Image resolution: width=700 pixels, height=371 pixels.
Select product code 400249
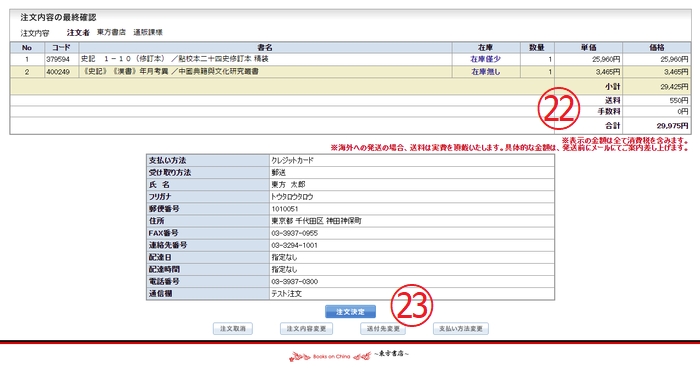(58, 71)
